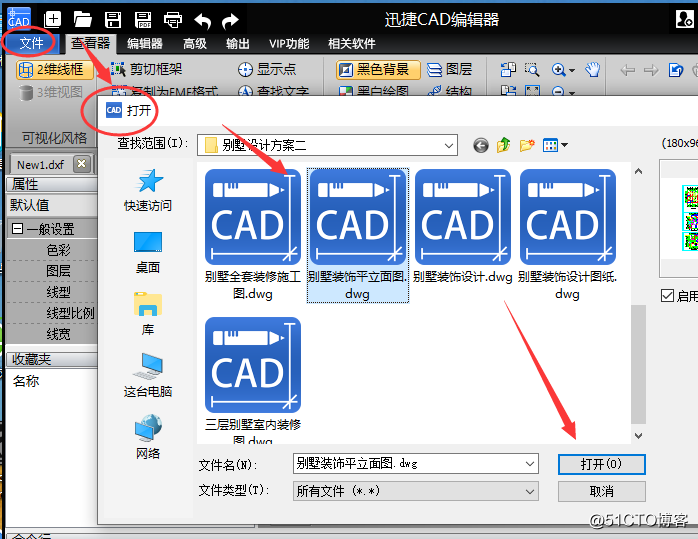Select the 2维线框 wireframe view

click(x=54, y=69)
